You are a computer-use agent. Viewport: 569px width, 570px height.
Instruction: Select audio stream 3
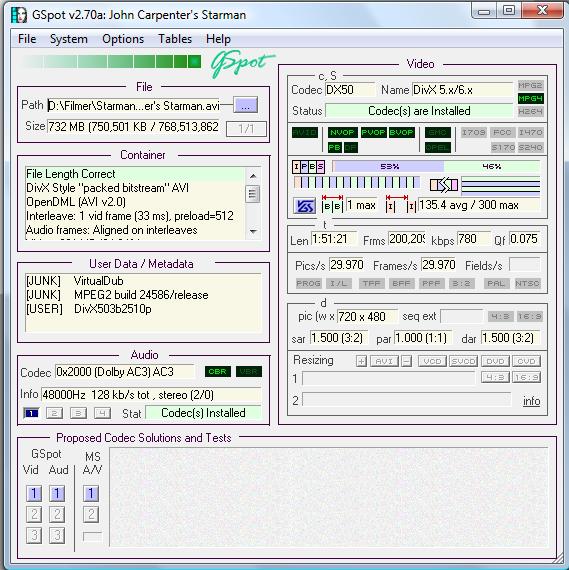[79, 413]
